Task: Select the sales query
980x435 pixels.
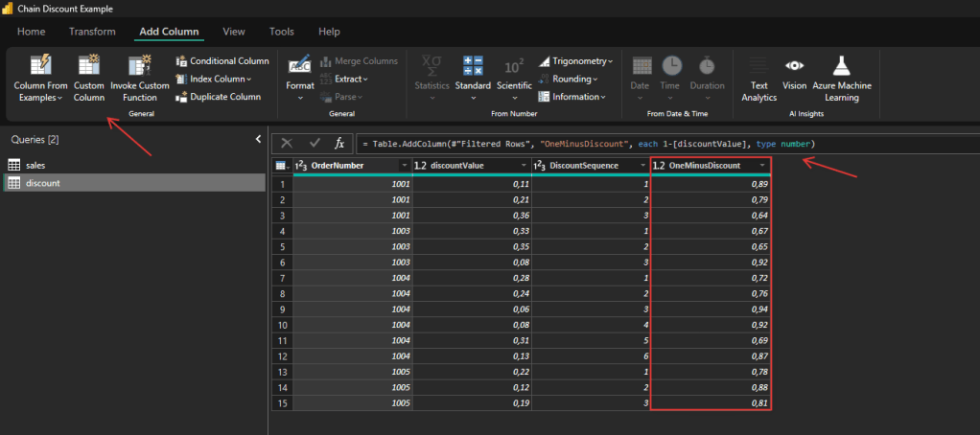Action: [x=134, y=165]
